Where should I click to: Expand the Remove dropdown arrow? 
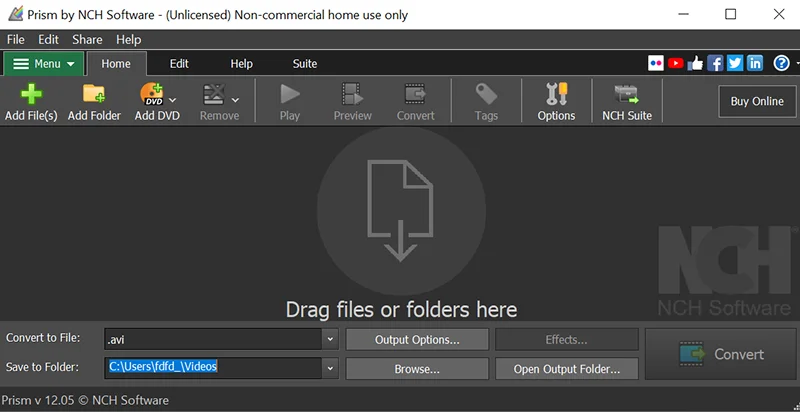click(x=235, y=100)
